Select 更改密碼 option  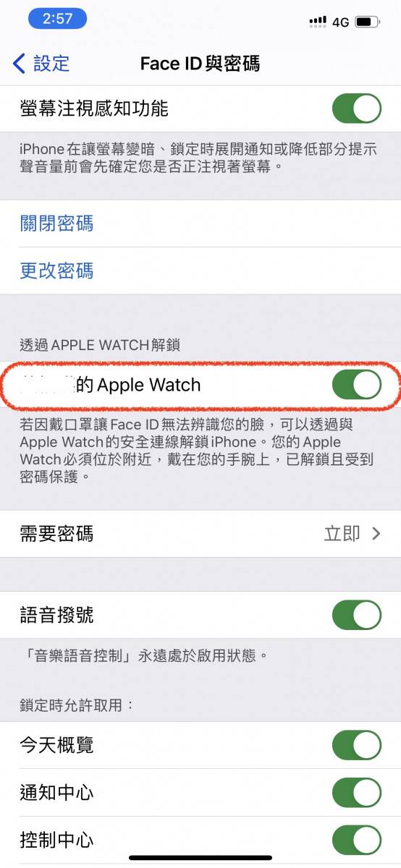(56, 271)
